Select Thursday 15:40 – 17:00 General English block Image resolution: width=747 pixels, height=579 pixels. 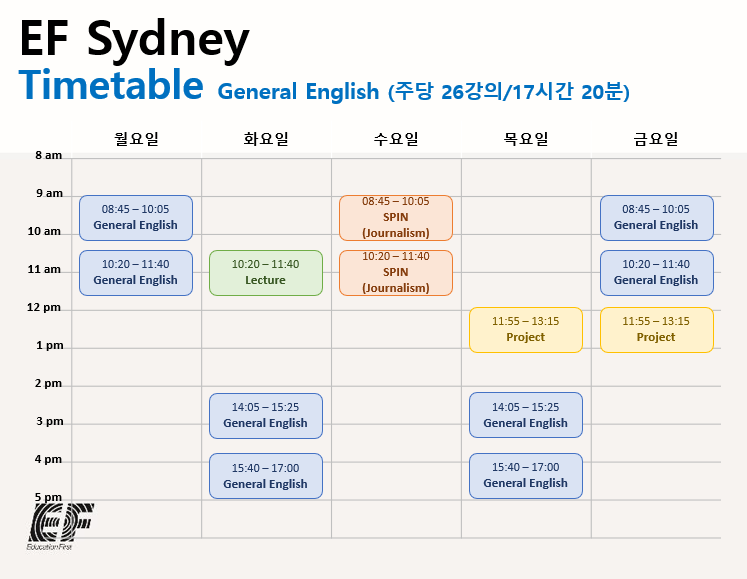(x=526, y=476)
